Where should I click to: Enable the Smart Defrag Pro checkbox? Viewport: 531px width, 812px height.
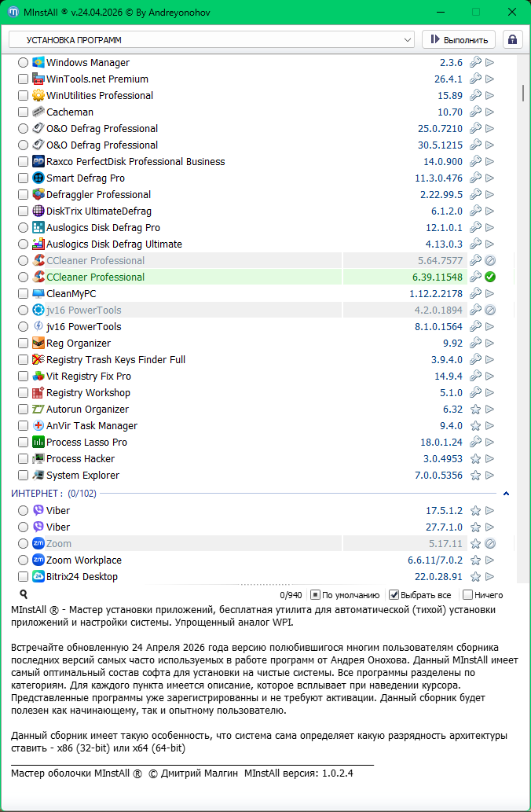(x=24, y=178)
